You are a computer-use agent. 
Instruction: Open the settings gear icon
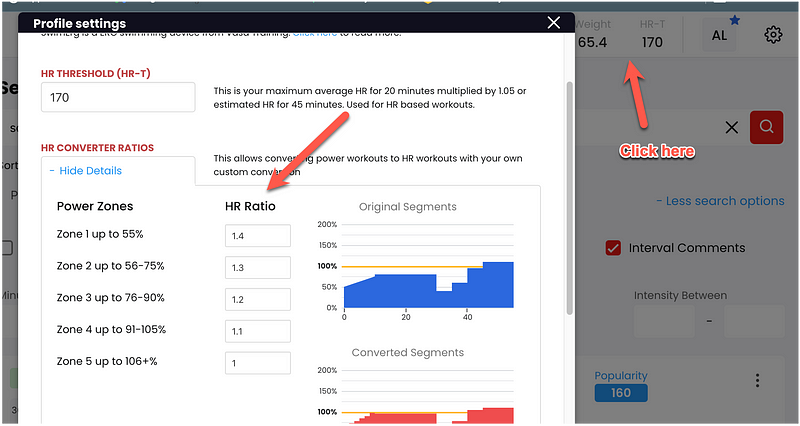773,35
